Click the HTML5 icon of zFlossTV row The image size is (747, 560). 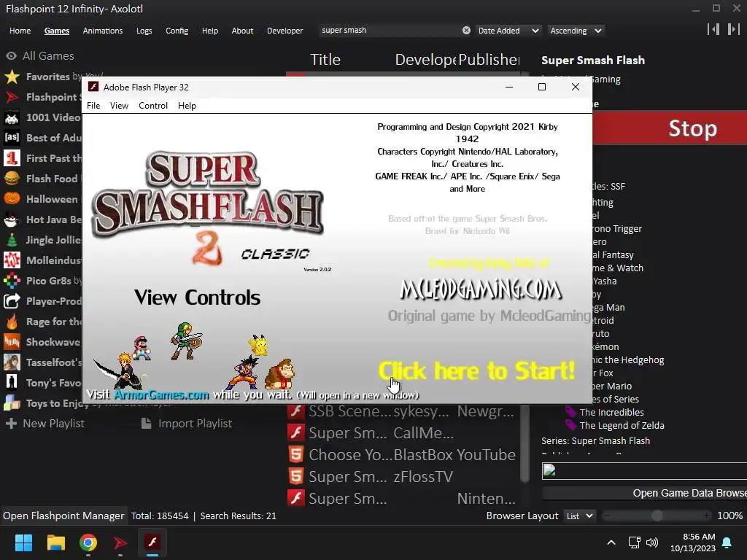click(296, 477)
